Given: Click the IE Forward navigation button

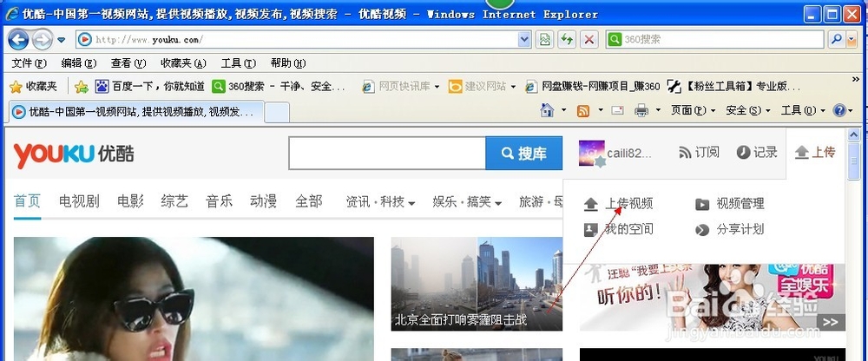Looking at the screenshot, I should 42,39.
